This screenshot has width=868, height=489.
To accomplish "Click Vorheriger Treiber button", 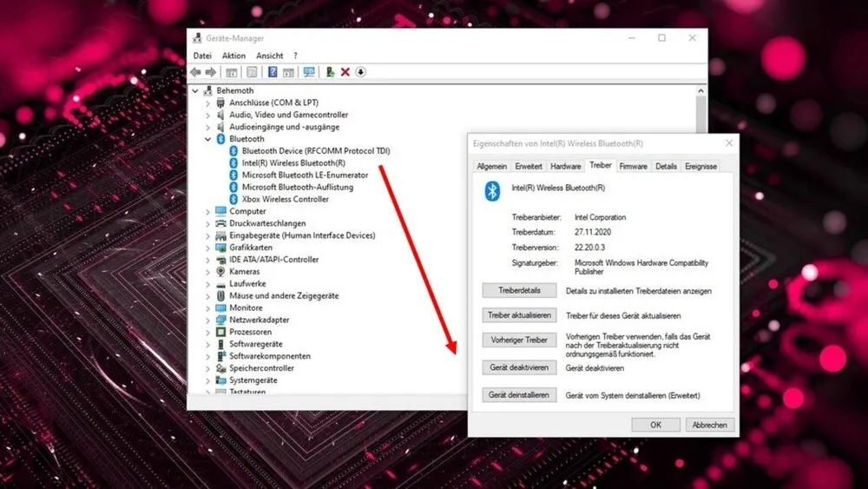I will (519, 340).
